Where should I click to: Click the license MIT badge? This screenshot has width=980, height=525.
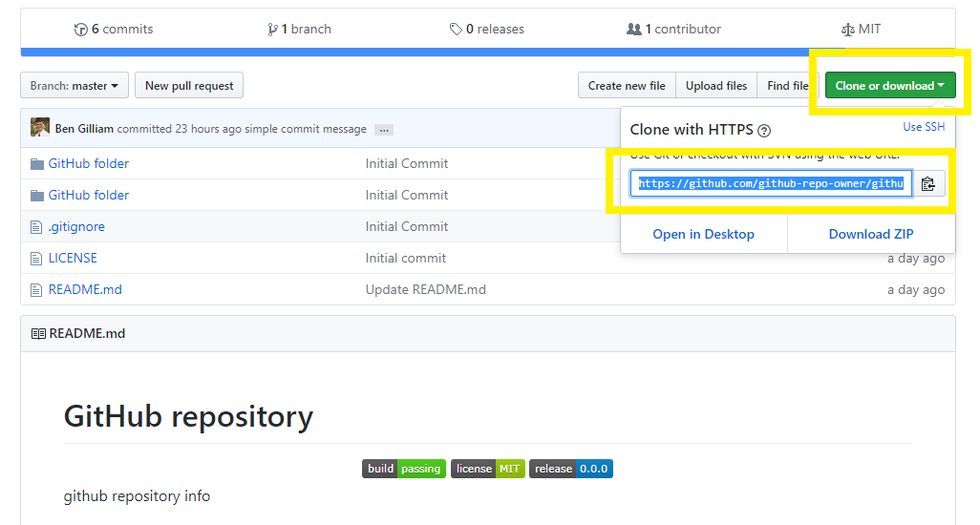pyautogui.click(x=488, y=469)
